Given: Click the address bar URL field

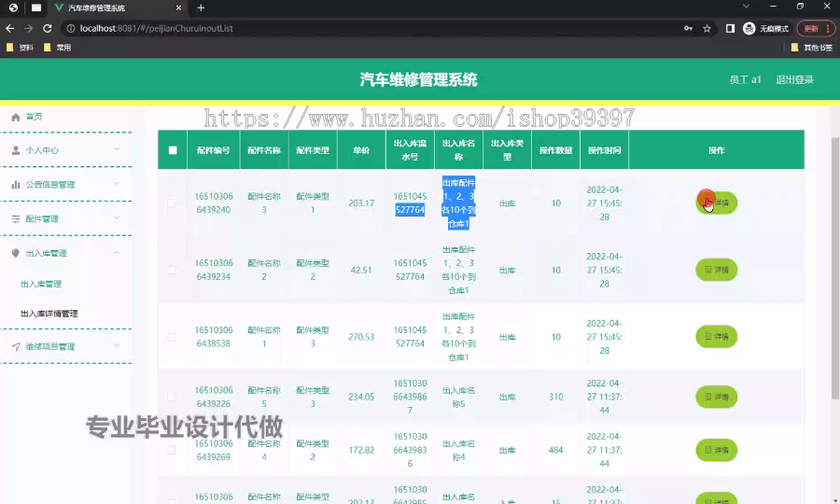Looking at the screenshot, I should pyautogui.click(x=375, y=28).
